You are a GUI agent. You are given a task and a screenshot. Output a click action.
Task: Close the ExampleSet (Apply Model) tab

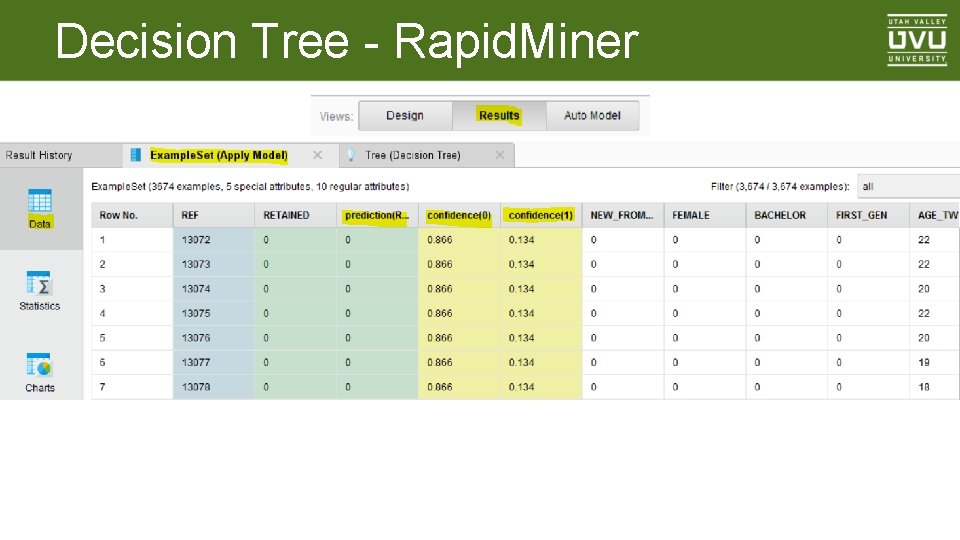coord(317,155)
